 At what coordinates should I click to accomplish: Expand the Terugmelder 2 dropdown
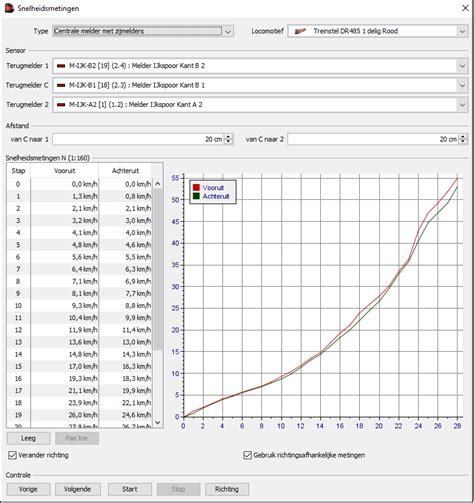coord(462,105)
